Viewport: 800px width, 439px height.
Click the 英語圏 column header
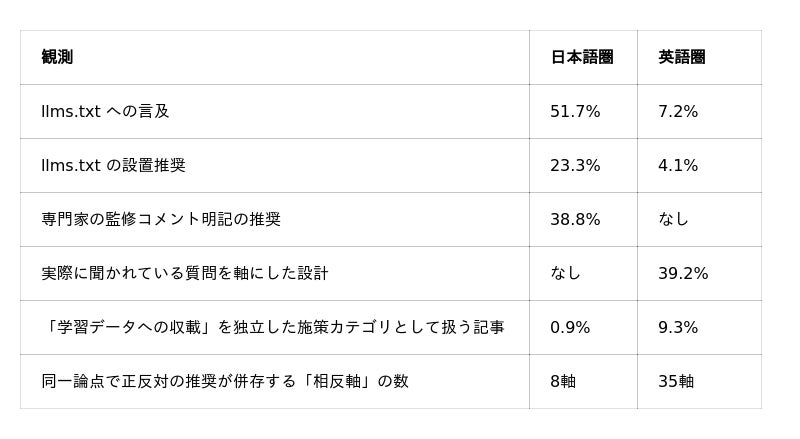coord(682,57)
